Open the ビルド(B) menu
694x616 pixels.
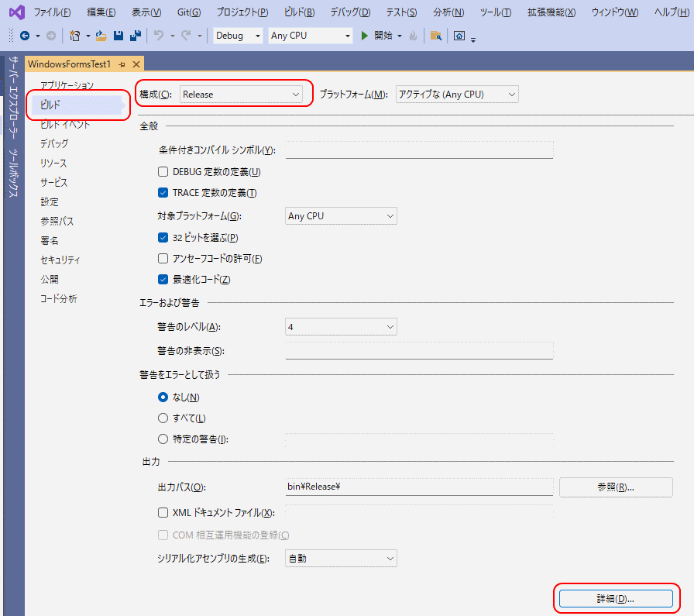click(x=300, y=12)
